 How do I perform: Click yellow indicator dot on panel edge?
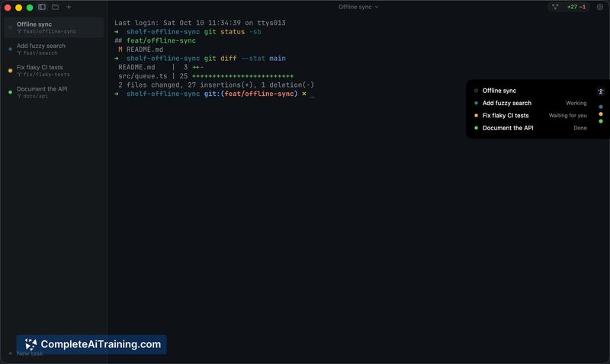click(601, 113)
